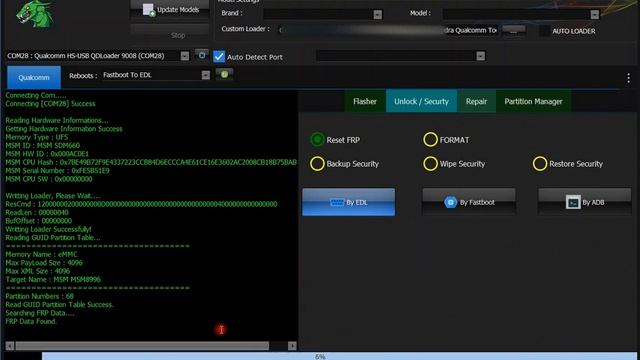Click the Update Models button

pos(170,9)
